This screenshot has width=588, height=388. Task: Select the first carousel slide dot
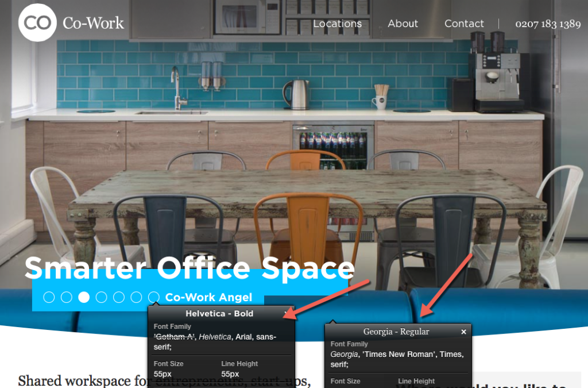pyautogui.click(x=49, y=297)
